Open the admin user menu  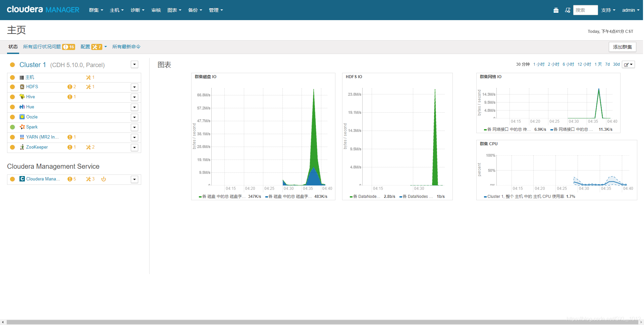pos(631,10)
